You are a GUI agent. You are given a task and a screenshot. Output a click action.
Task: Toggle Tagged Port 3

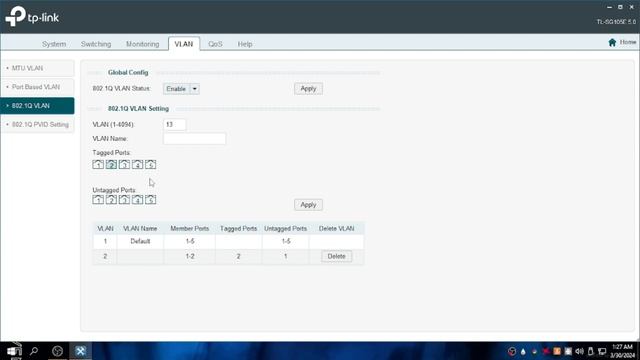tap(124, 164)
